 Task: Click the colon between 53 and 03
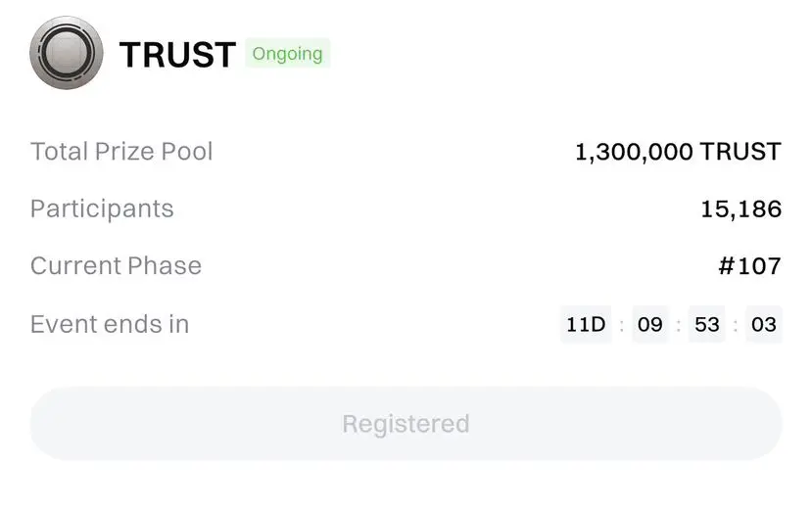tap(736, 325)
